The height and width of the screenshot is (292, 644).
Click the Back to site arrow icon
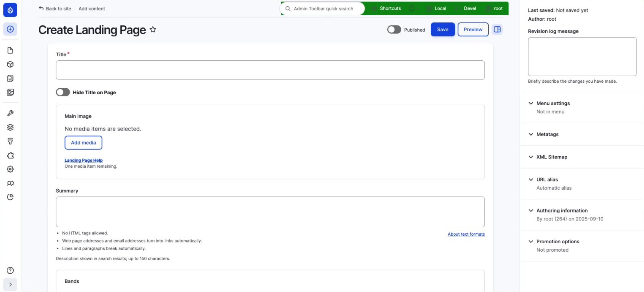point(41,8)
